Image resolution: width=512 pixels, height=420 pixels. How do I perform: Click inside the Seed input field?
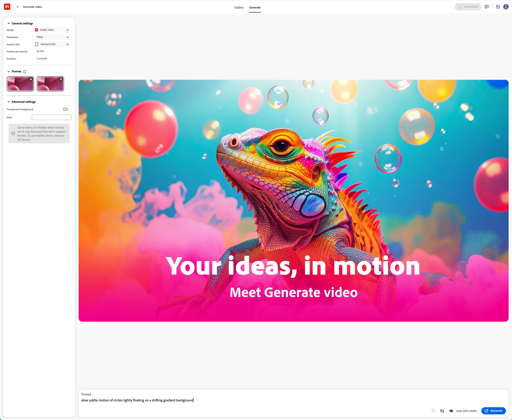(x=52, y=117)
